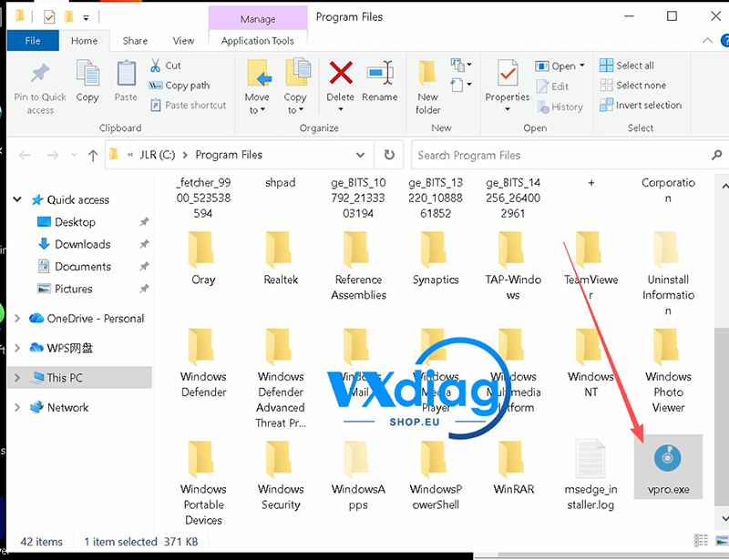This screenshot has height=560, width=729.
Task: Click History in Open group
Action: tap(560, 107)
